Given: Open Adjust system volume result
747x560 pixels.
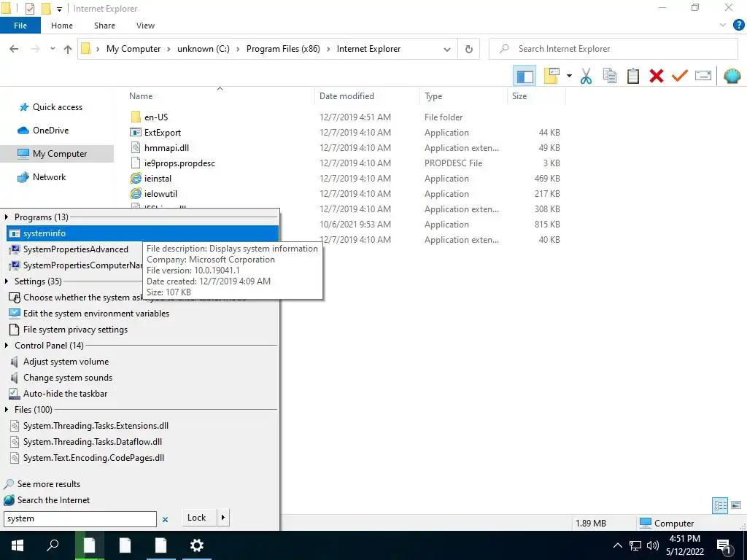Looking at the screenshot, I should (x=66, y=362).
